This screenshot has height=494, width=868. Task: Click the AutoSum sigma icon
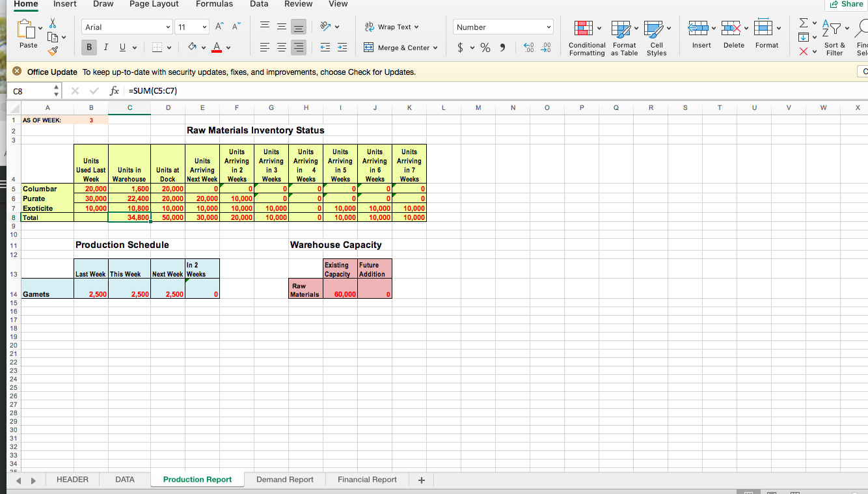(x=805, y=24)
